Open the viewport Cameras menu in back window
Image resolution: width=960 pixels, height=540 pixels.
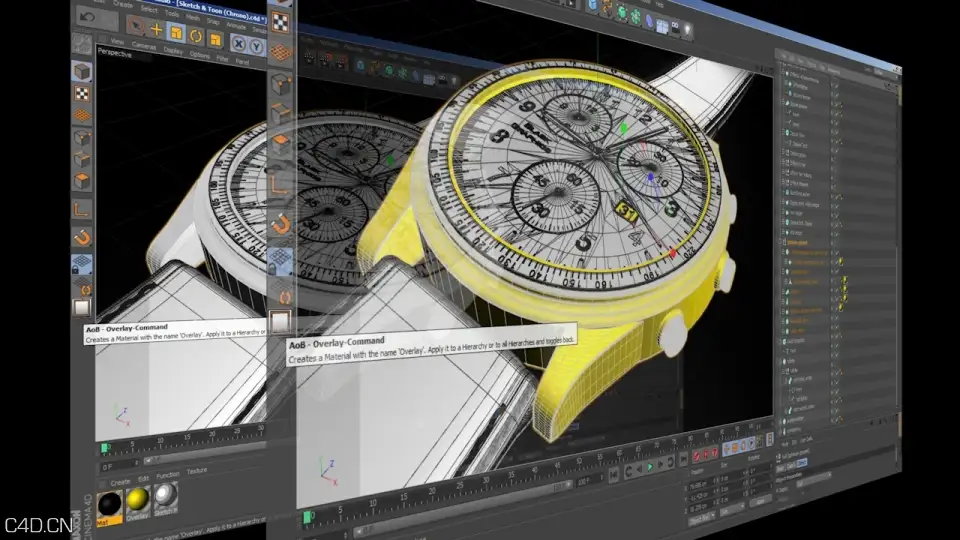pos(144,46)
